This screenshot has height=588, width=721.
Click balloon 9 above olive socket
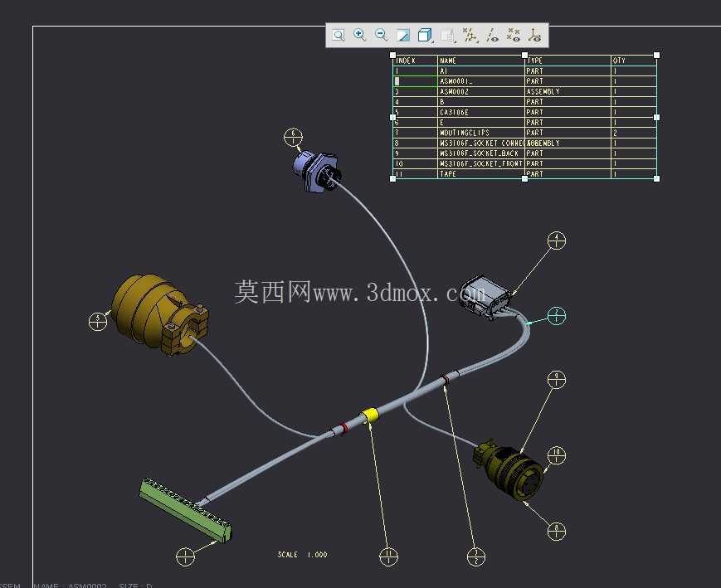[x=557, y=380]
